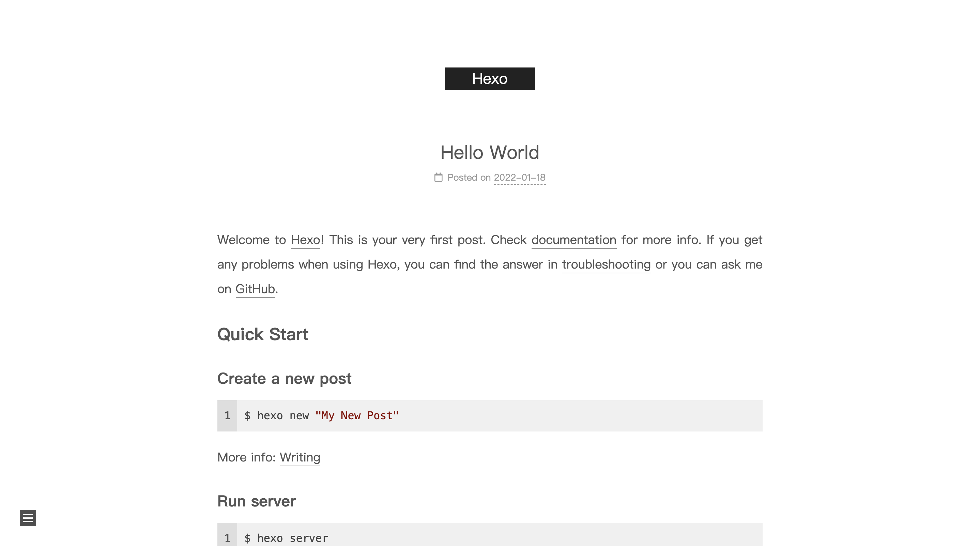Open the GitHub link
This screenshot has width=980, height=546.
pos(255,289)
